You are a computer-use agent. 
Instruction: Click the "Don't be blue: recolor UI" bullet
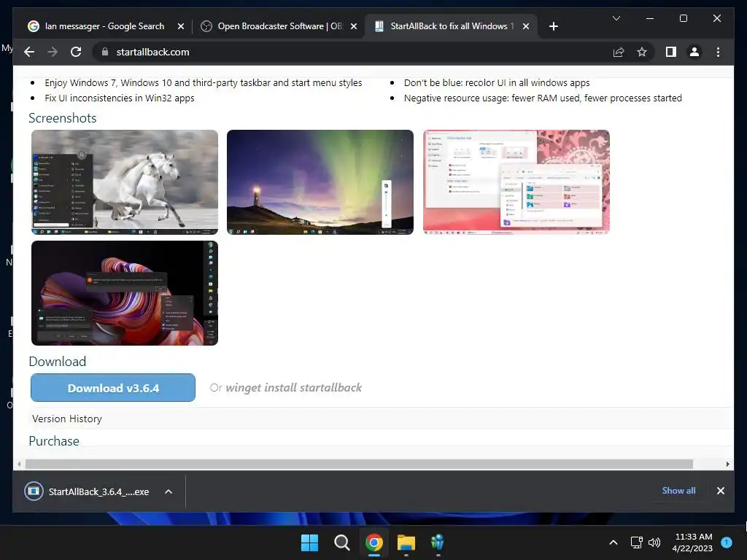click(x=497, y=83)
